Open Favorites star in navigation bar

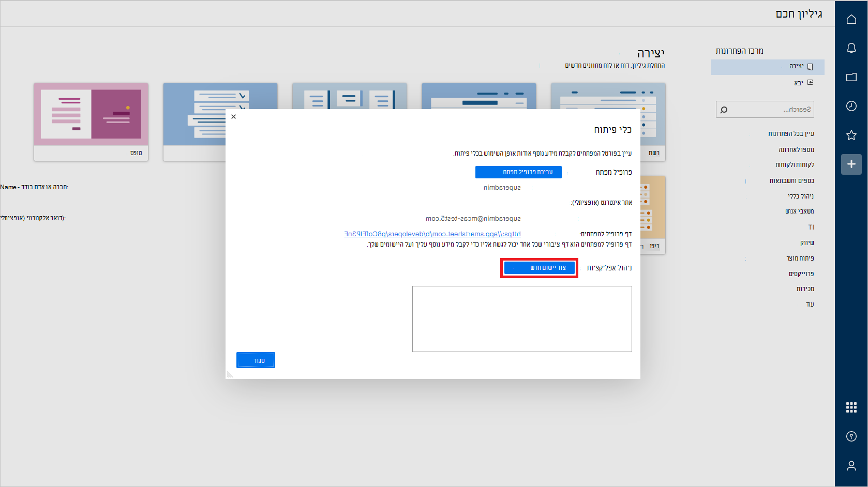pos(851,135)
